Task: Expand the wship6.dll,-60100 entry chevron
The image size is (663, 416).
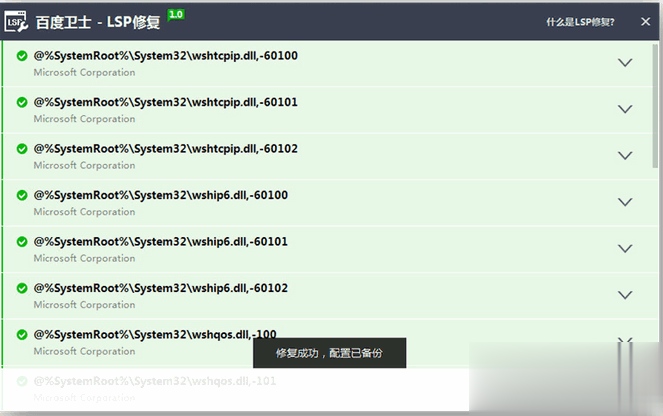Action: click(x=625, y=202)
